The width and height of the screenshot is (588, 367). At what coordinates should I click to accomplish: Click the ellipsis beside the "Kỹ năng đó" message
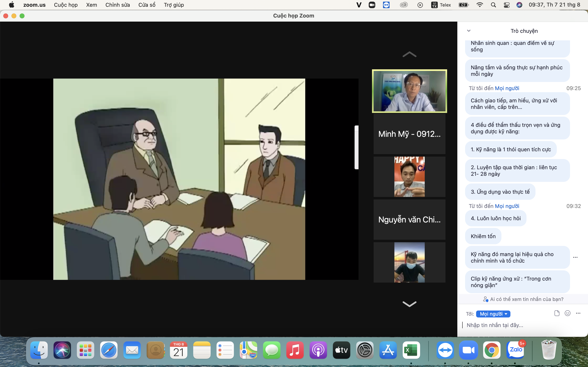coord(575,257)
